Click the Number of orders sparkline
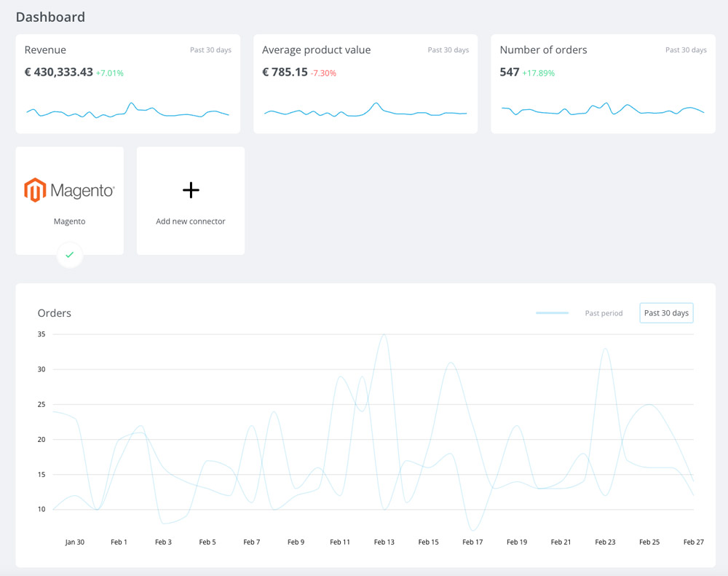The height and width of the screenshot is (576, 728). point(603,109)
